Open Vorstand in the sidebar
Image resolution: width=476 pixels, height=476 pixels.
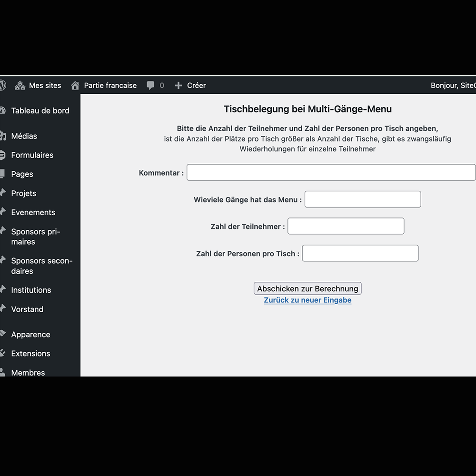[x=27, y=309]
